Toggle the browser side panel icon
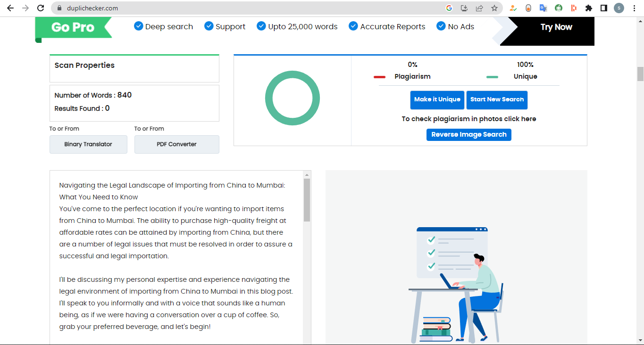644x345 pixels. (x=603, y=8)
